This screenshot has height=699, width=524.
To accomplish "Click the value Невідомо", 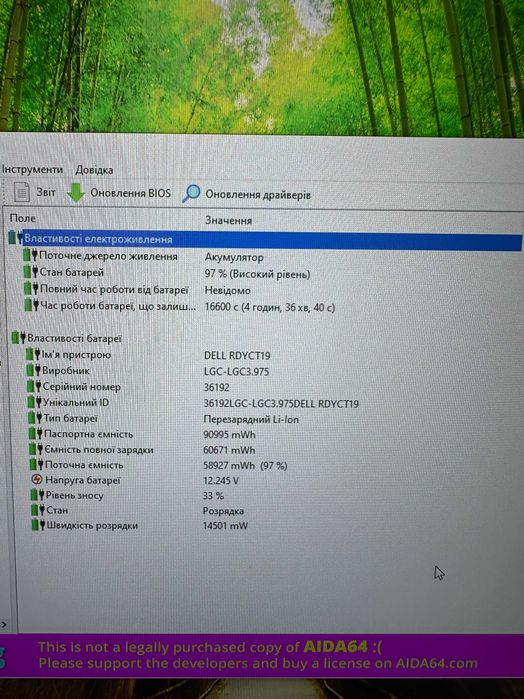I will pyautogui.click(x=227, y=290).
